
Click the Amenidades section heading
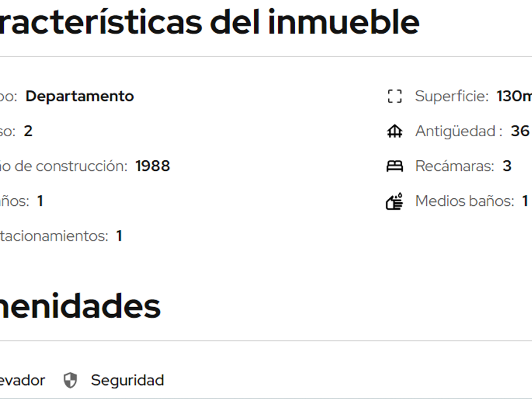[80, 307]
